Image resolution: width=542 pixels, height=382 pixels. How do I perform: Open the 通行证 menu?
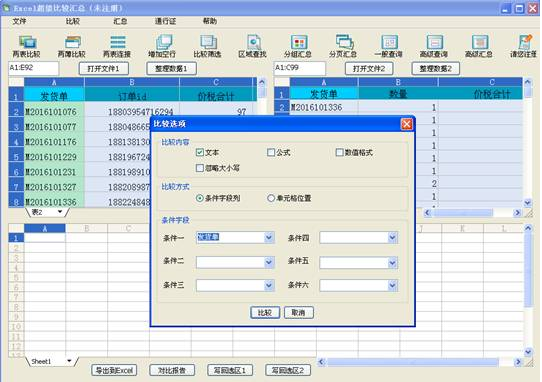[165, 21]
